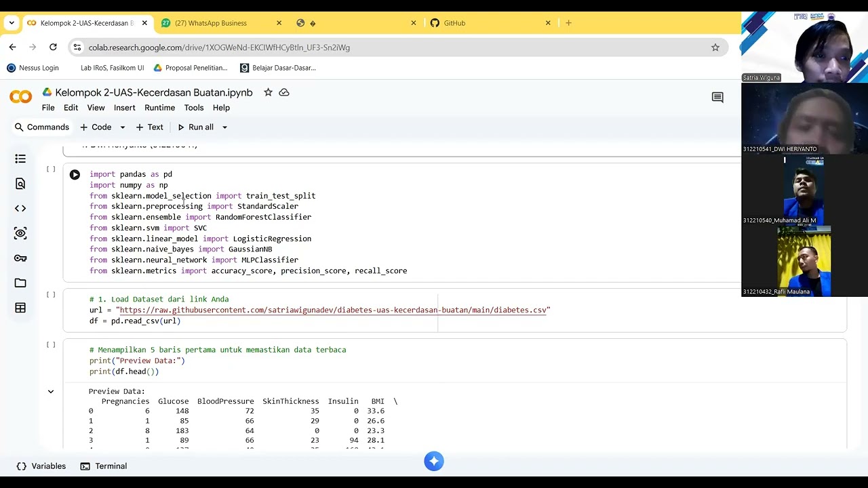The width and height of the screenshot is (868, 488).
Task: Run the imports code cell
Action: 75,175
